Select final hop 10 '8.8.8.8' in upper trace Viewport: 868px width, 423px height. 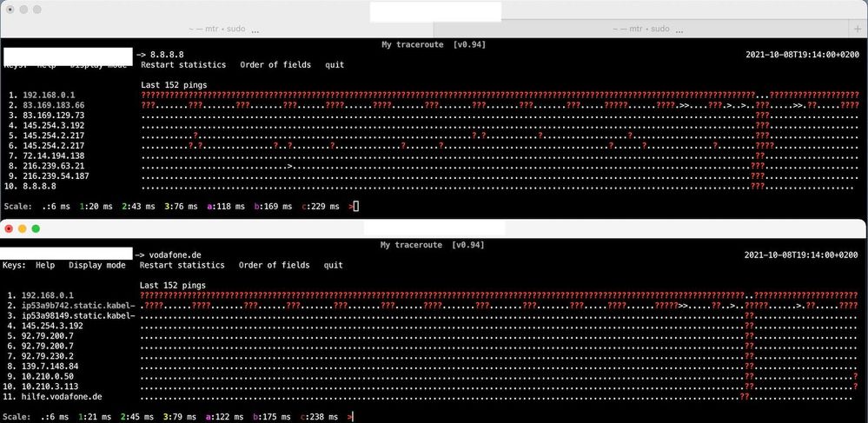click(x=39, y=187)
